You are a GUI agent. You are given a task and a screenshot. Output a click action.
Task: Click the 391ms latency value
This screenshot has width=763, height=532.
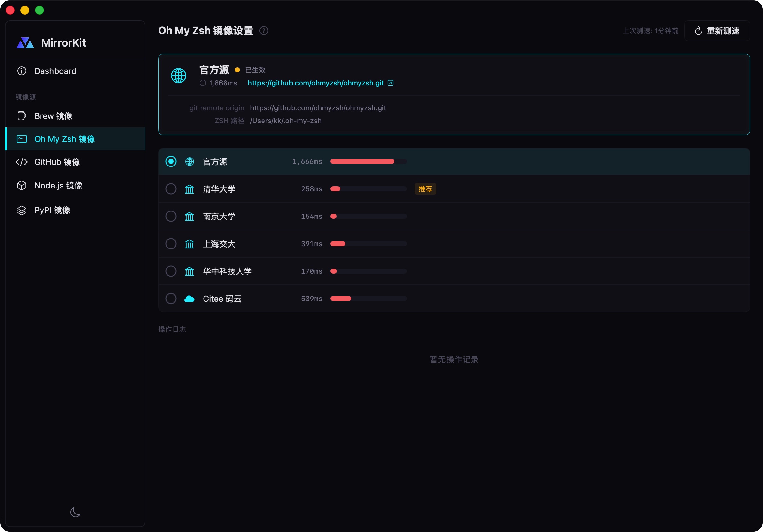(312, 244)
